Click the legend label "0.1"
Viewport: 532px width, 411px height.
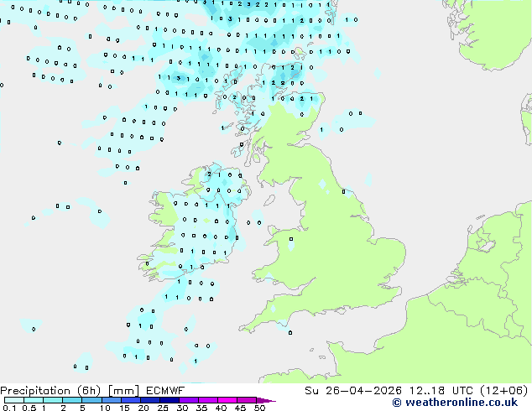[10, 408]
